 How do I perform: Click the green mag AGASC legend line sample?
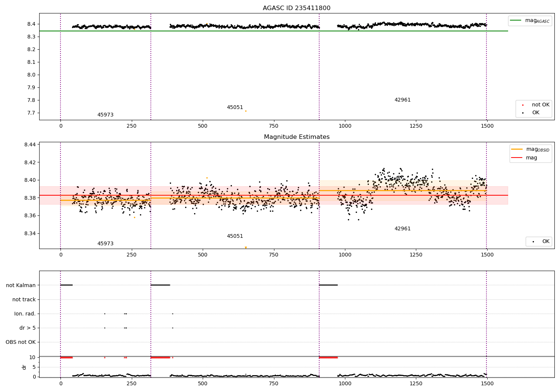click(x=516, y=21)
